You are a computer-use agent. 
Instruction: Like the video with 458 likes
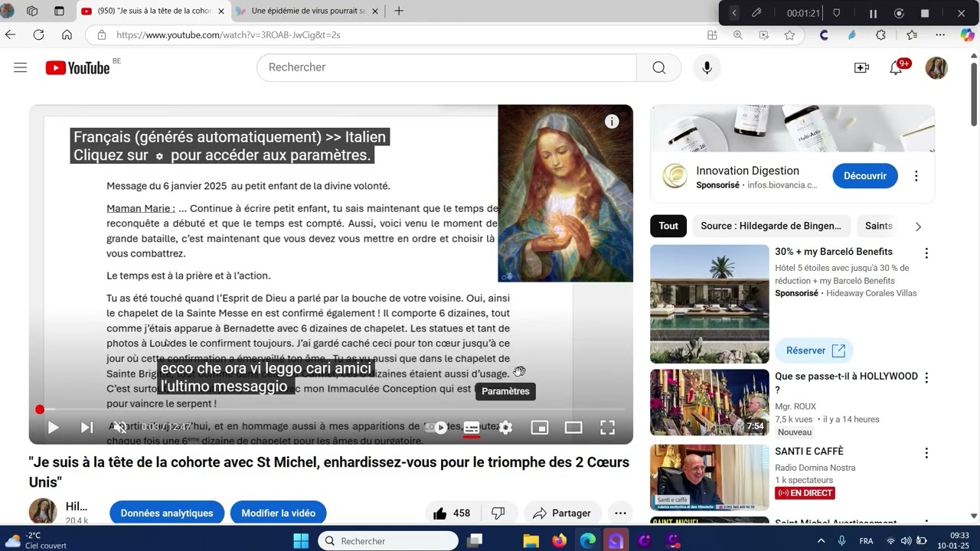(x=452, y=513)
